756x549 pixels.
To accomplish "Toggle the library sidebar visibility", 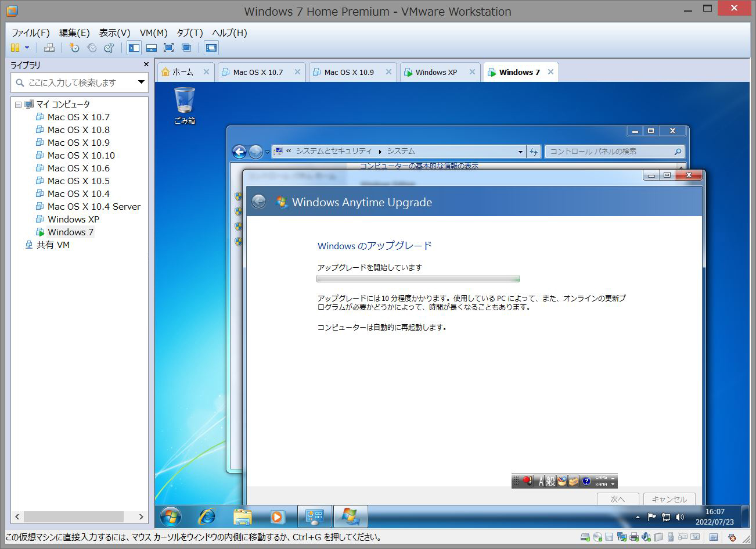I will [x=134, y=48].
